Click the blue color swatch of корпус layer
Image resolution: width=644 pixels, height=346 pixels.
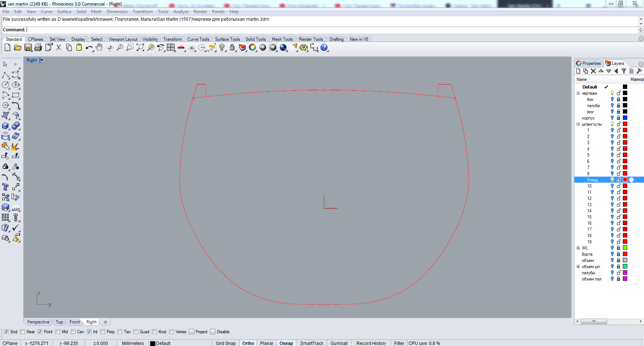pyautogui.click(x=625, y=118)
